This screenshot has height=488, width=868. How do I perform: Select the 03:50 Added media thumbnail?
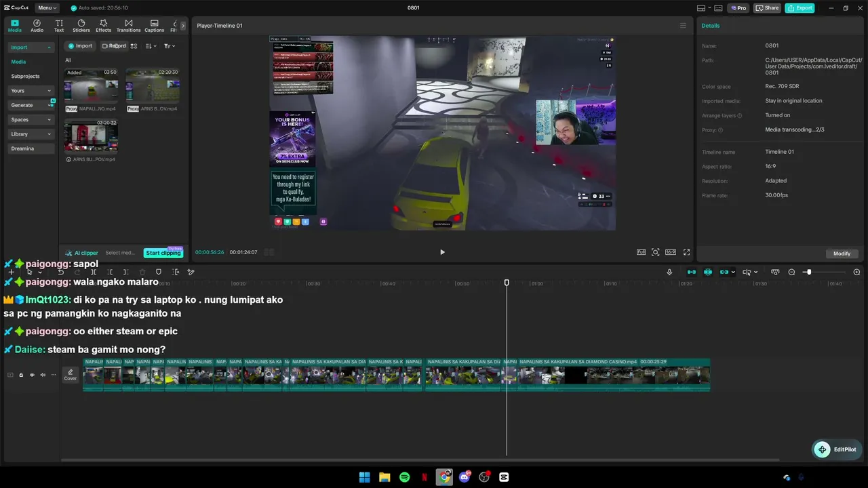tap(91, 85)
